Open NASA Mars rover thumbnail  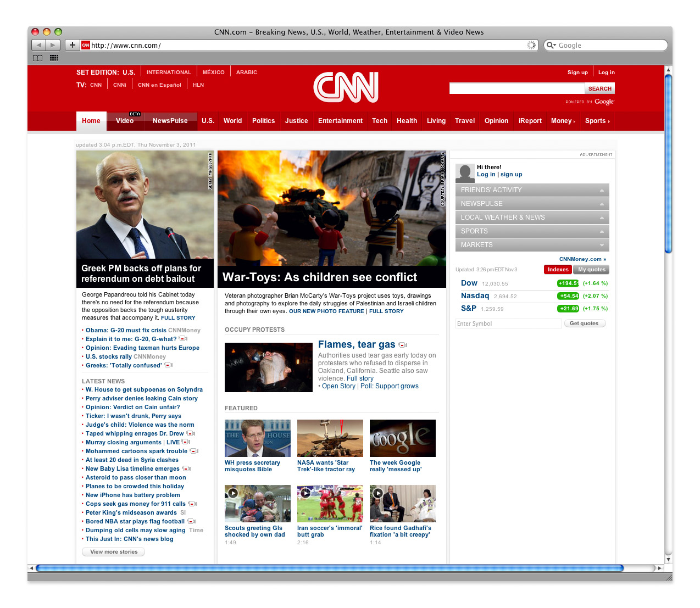coord(330,438)
